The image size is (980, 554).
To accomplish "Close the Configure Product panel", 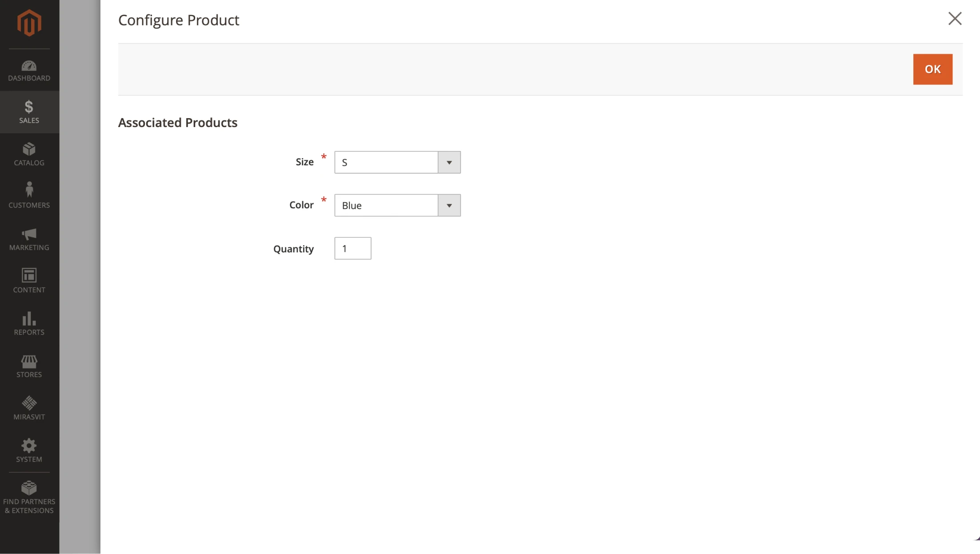I will (955, 19).
